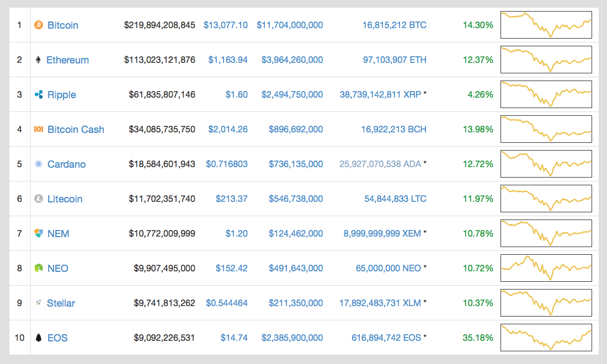Open Litecoin volume $546,738,000
Screen dimensions: 607x364
(296, 199)
